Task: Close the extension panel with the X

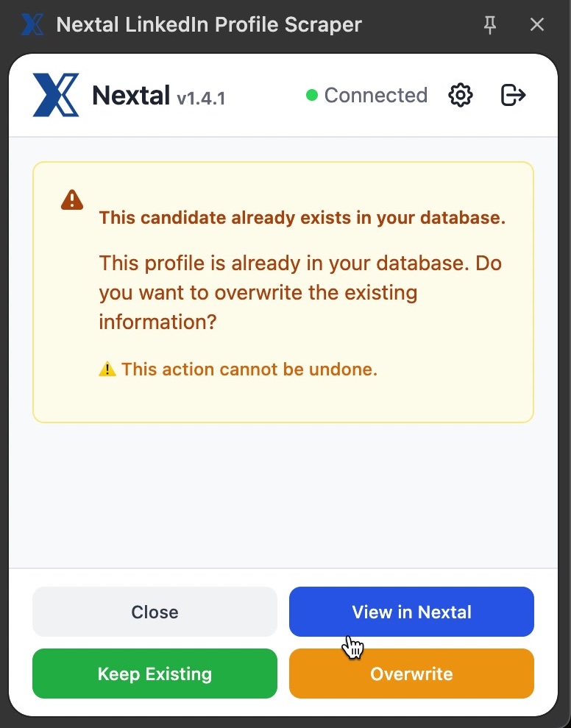Action: coord(537,25)
